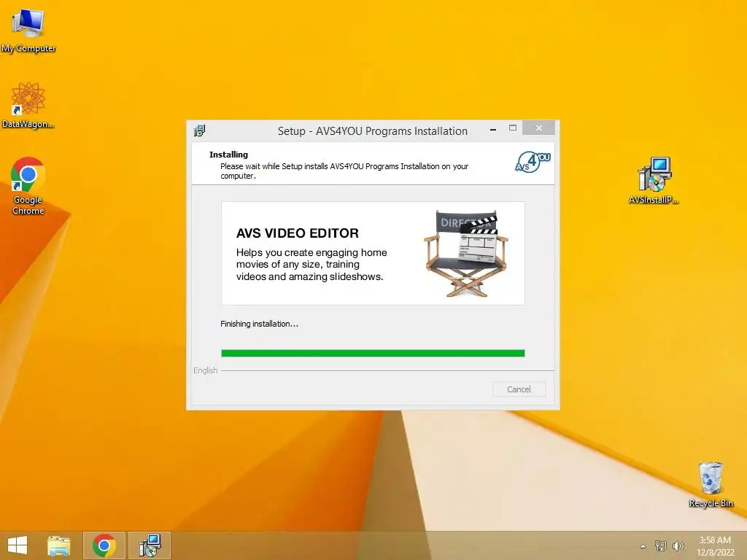Click the green installation progress bar
Screen dimensions: 747x560
click(x=373, y=353)
